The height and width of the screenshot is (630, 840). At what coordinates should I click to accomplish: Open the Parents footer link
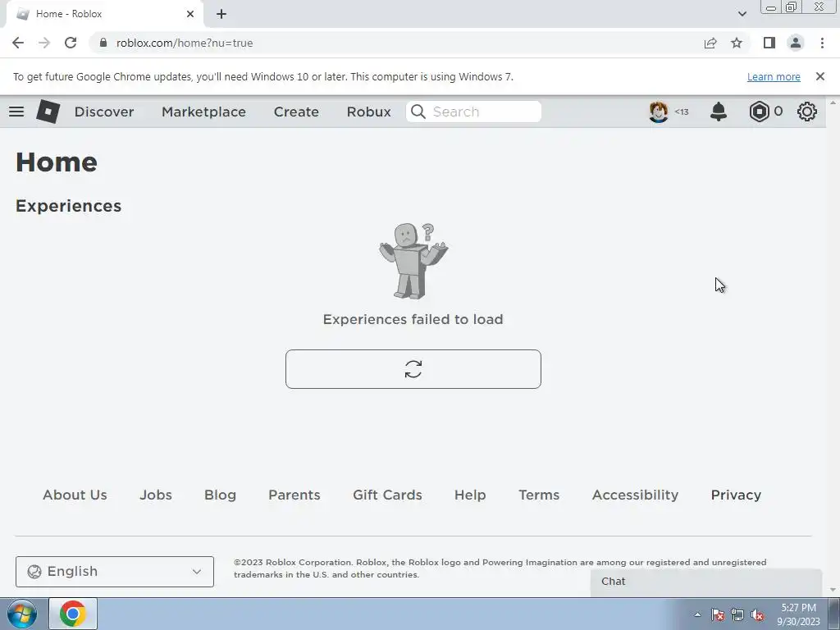(x=294, y=495)
